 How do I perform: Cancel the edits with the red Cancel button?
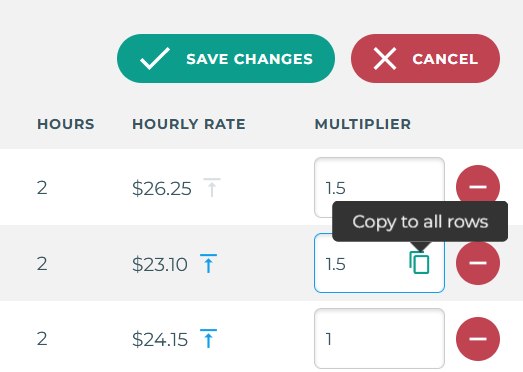pyautogui.click(x=425, y=58)
